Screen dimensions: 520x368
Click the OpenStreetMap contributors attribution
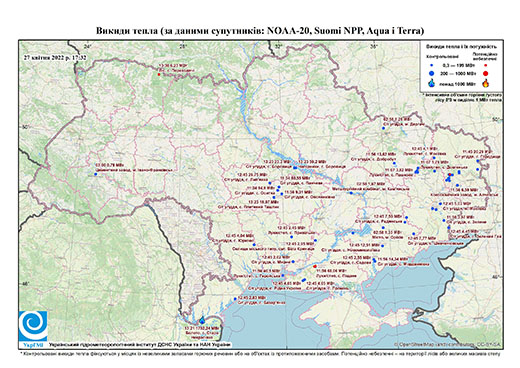click(x=448, y=345)
